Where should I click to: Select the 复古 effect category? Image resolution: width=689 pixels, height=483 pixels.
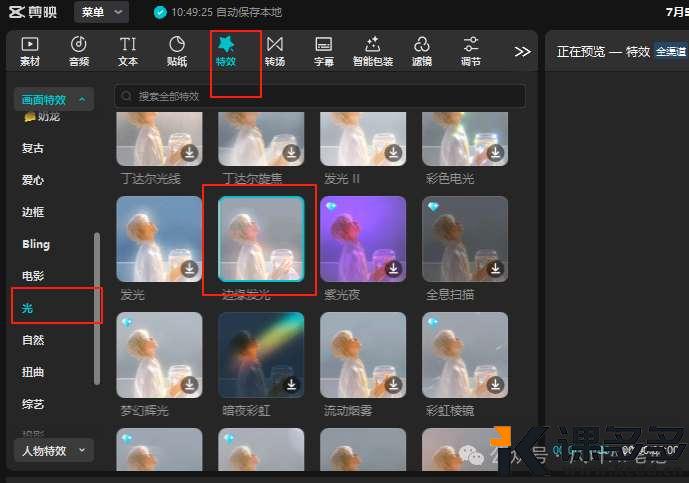coord(33,148)
